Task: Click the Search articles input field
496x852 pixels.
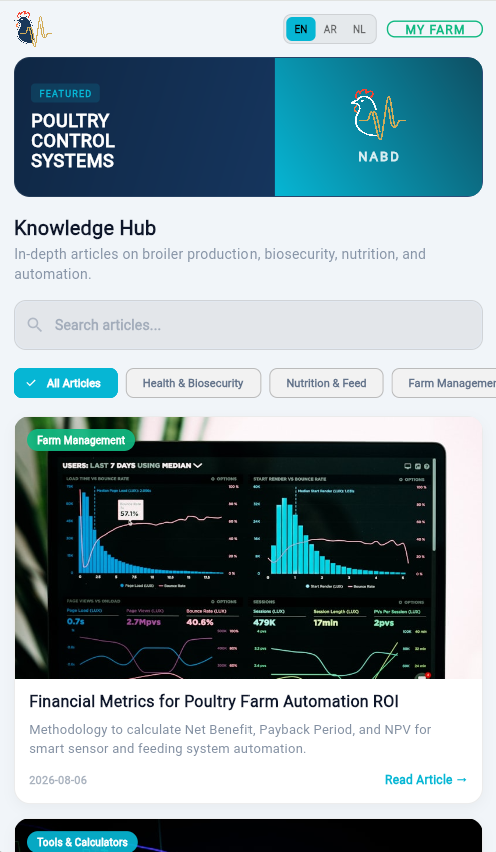Action: pyautogui.click(x=248, y=325)
